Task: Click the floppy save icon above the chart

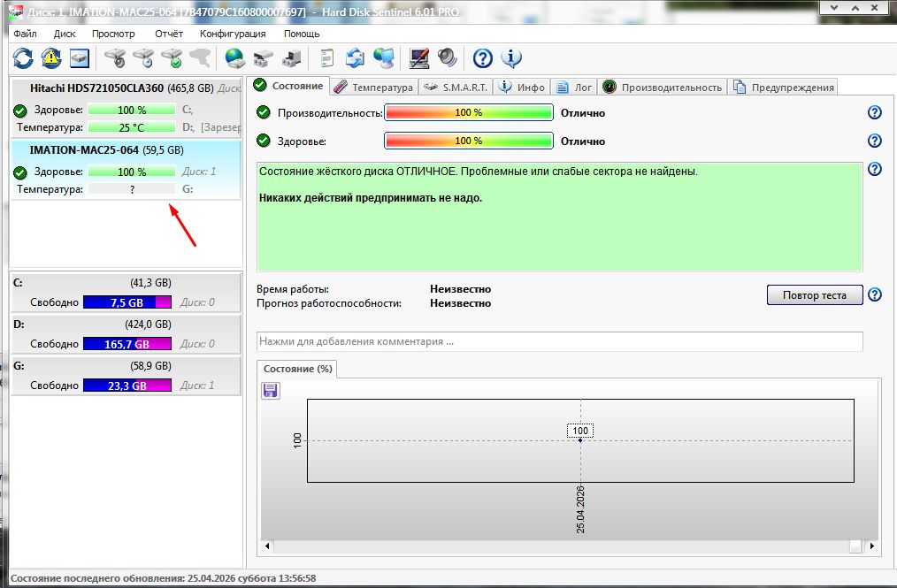Action: tap(271, 391)
